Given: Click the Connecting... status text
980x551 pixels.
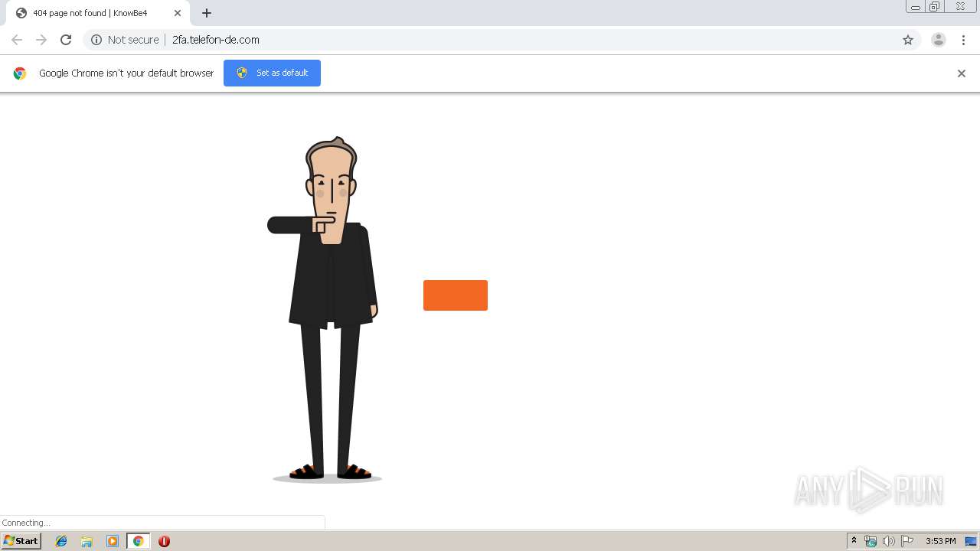Looking at the screenshot, I should coord(26,523).
